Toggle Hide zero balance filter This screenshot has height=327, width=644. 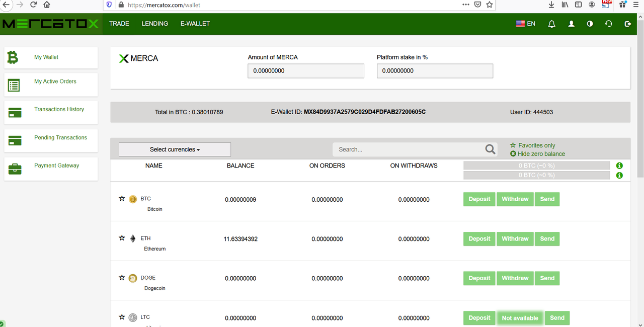click(x=537, y=154)
